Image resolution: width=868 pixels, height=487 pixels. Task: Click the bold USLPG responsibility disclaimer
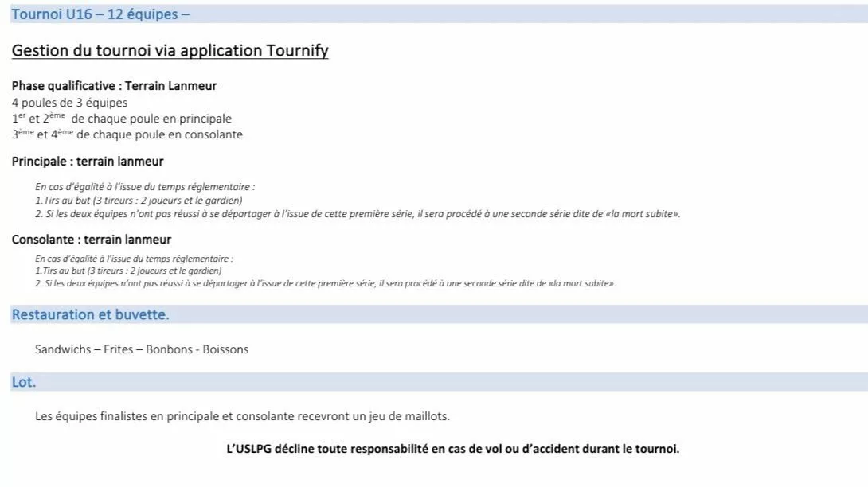[452, 449]
